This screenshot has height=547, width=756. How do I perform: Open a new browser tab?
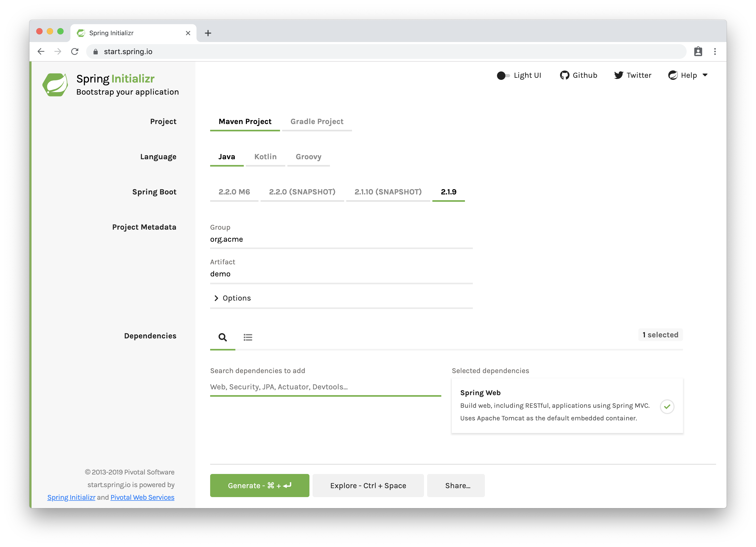pos(208,33)
